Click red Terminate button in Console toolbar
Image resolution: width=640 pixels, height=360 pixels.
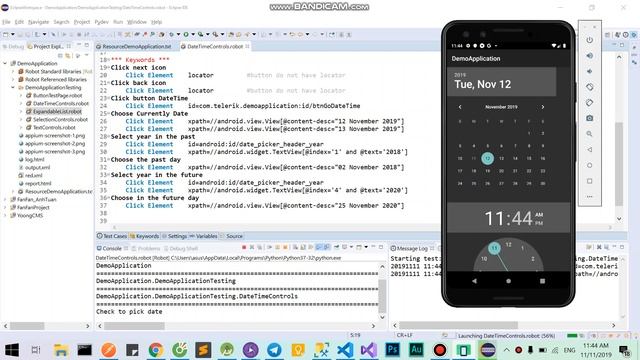pos(244,247)
